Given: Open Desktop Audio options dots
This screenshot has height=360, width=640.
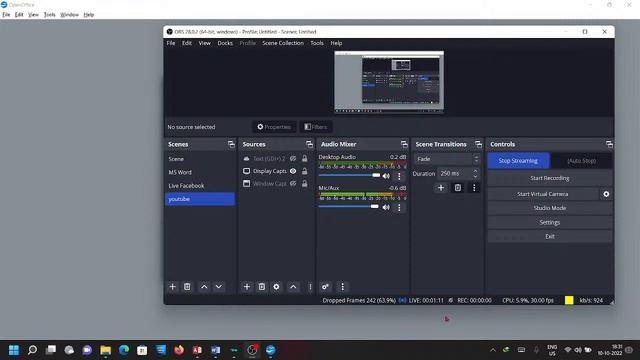Looking at the screenshot, I should pyautogui.click(x=399, y=176).
